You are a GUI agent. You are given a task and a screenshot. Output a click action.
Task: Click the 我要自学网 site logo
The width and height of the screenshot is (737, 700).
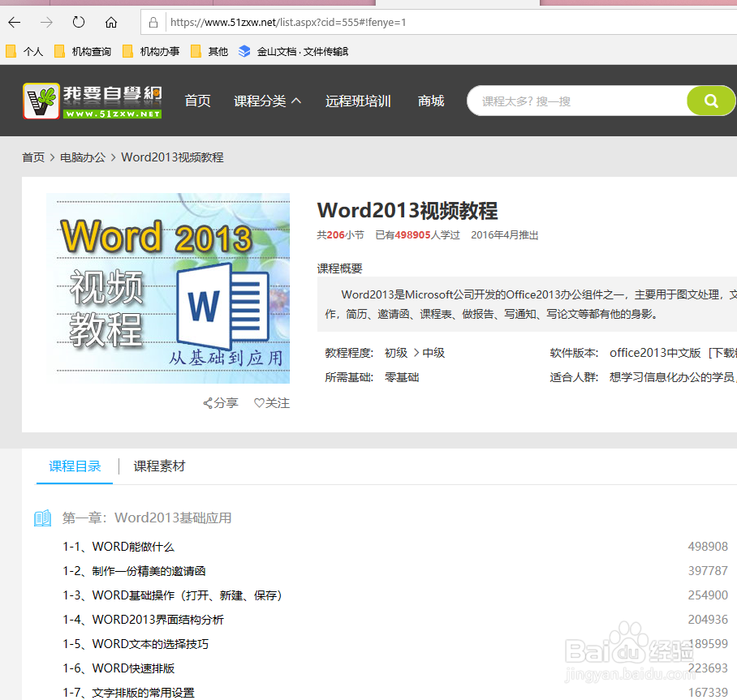[93, 101]
